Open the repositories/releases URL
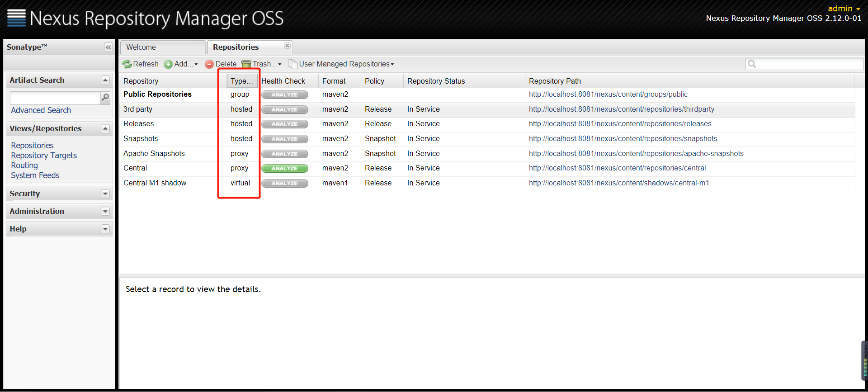 pos(620,124)
